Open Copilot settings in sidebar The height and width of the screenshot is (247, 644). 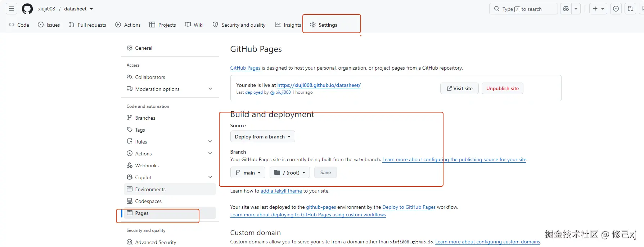(170, 177)
